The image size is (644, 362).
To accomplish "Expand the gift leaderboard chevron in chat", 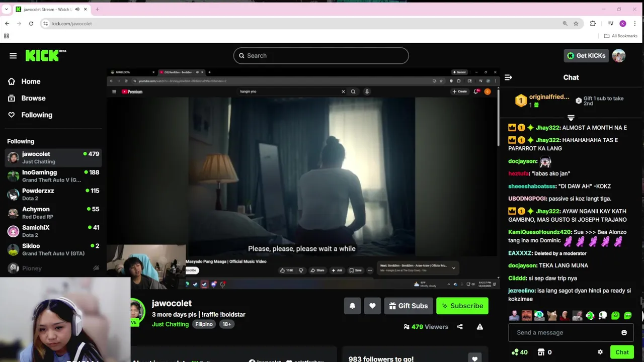I will (571, 118).
